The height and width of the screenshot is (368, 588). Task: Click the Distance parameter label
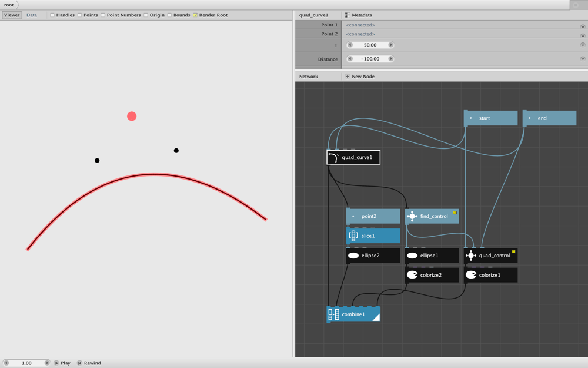328,59
